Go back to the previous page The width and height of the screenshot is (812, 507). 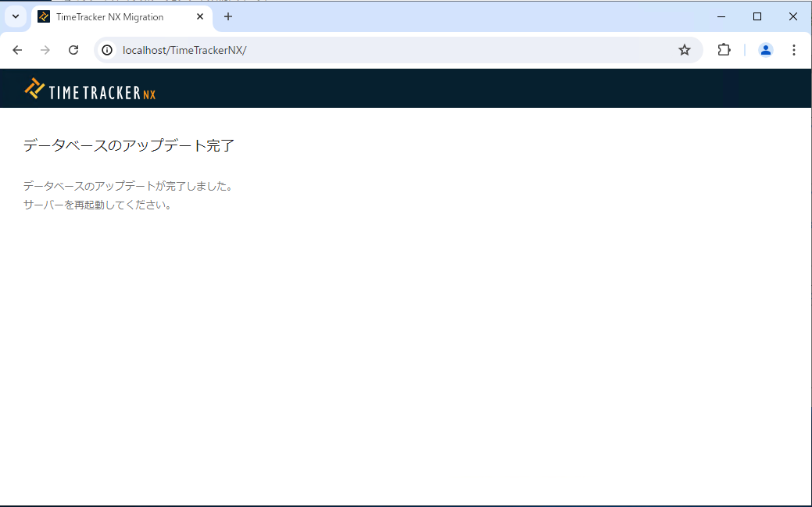click(x=17, y=50)
